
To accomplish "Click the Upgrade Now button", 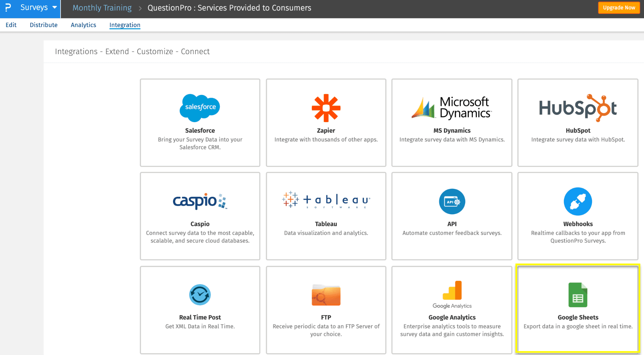I will coord(619,8).
